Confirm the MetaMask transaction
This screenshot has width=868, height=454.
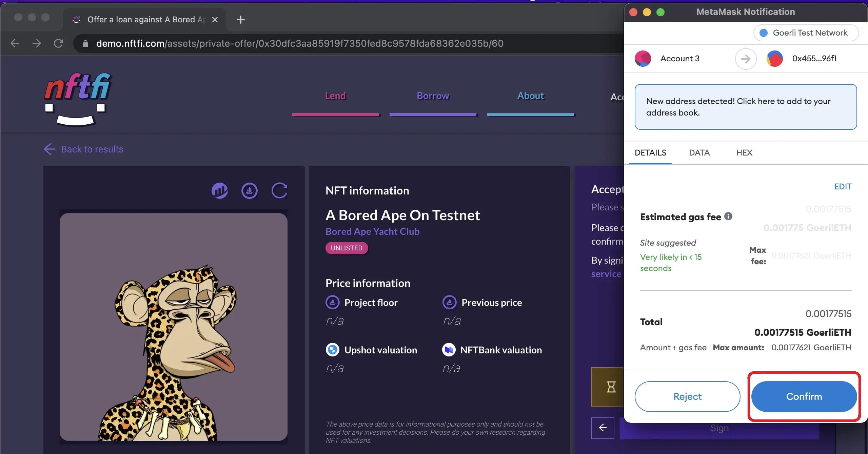(804, 396)
